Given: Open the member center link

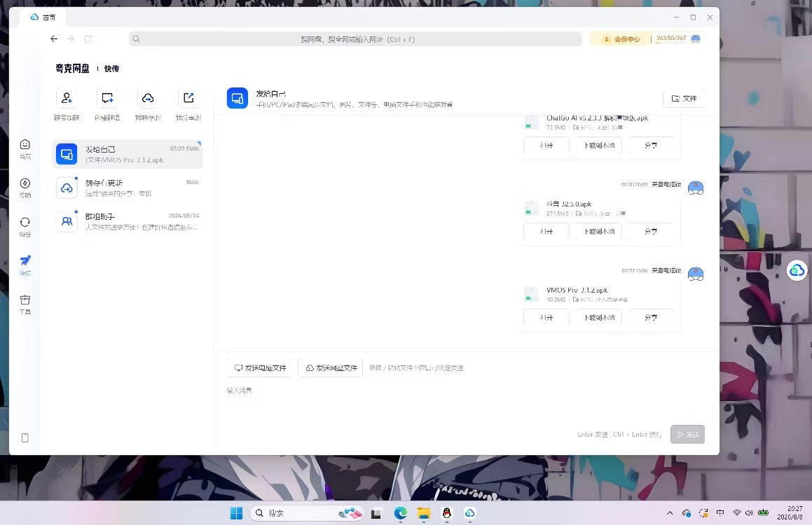Looking at the screenshot, I should [621, 39].
